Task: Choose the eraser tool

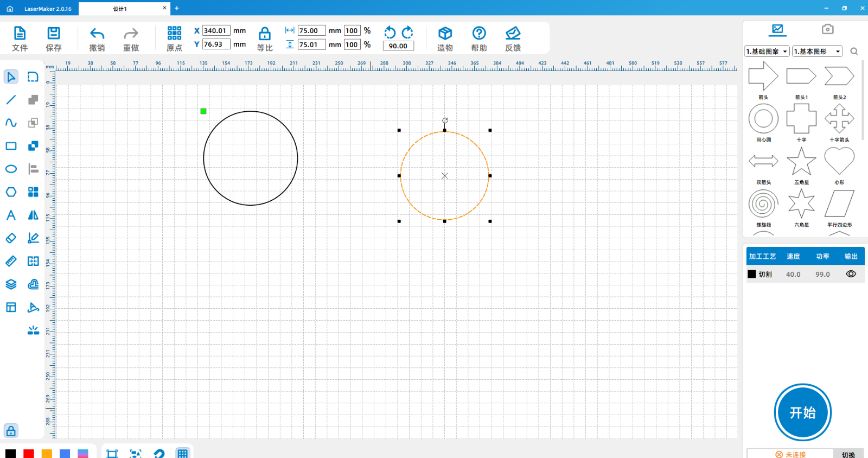Action: (11, 238)
